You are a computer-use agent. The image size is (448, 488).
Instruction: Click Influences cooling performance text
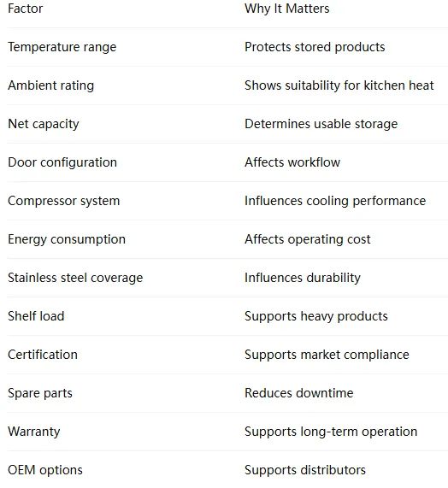point(335,201)
